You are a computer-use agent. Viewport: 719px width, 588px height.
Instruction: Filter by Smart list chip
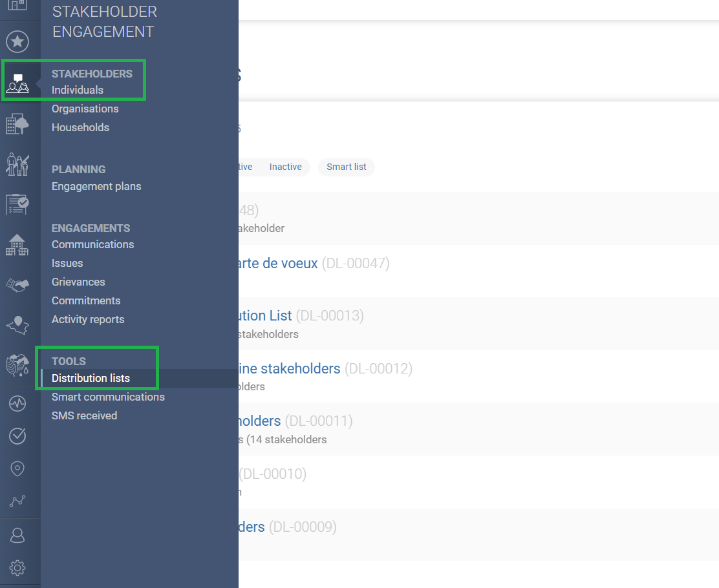[x=346, y=167]
